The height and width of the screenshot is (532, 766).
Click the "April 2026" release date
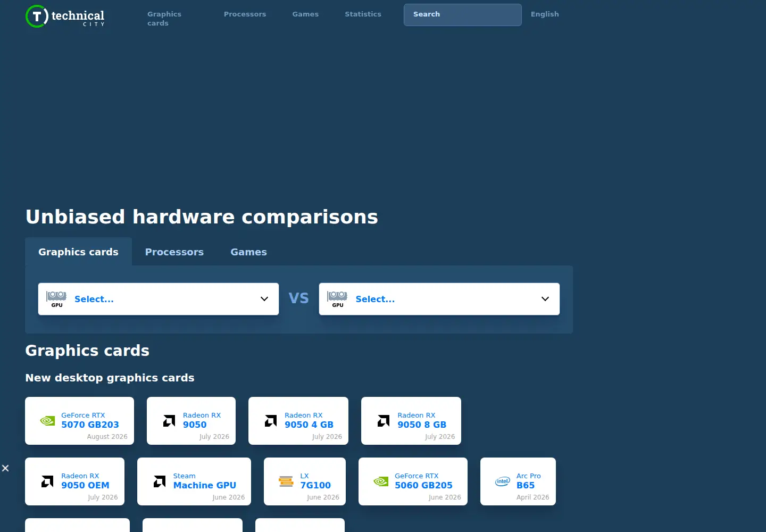[x=533, y=497]
